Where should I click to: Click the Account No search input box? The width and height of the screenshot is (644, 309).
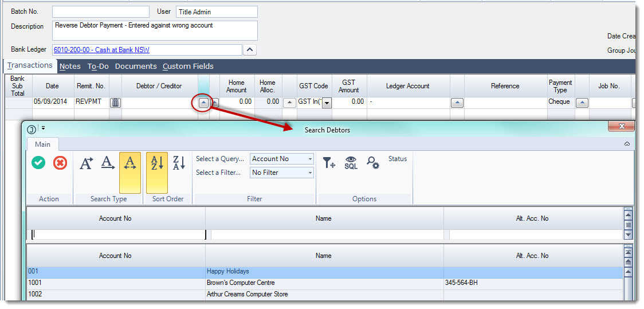119,234
